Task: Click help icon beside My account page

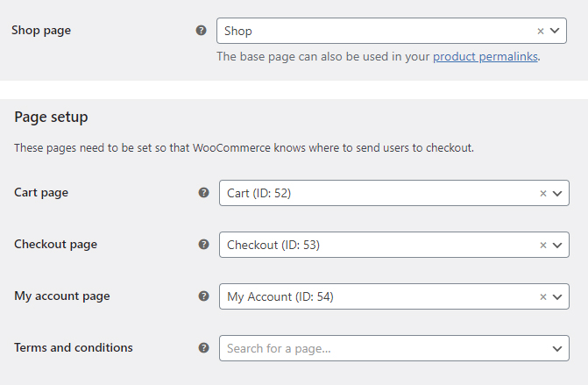Action: coord(203,296)
